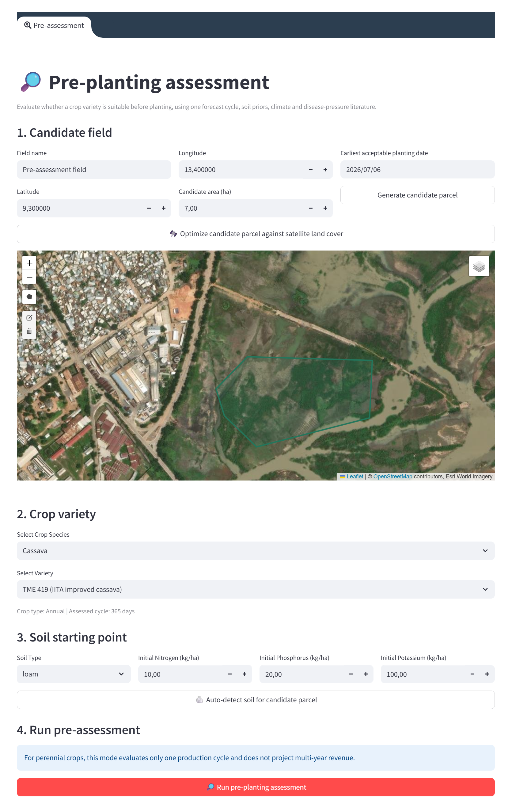
Task: Click the Initial Phosphorus value field
Action: coord(302,674)
